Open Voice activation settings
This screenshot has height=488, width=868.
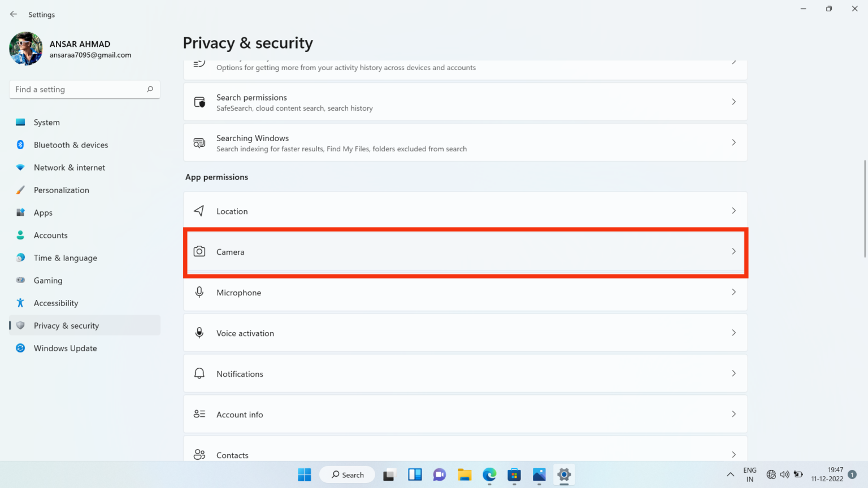[465, 333]
